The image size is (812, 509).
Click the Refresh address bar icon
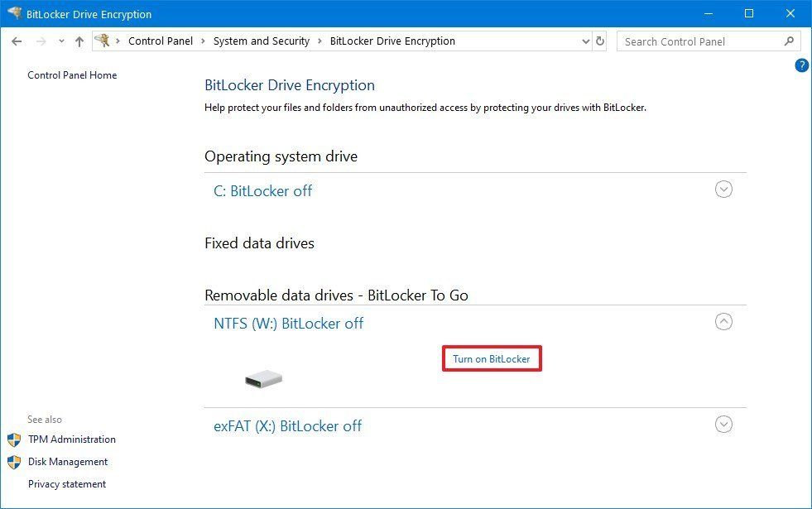tap(599, 41)
